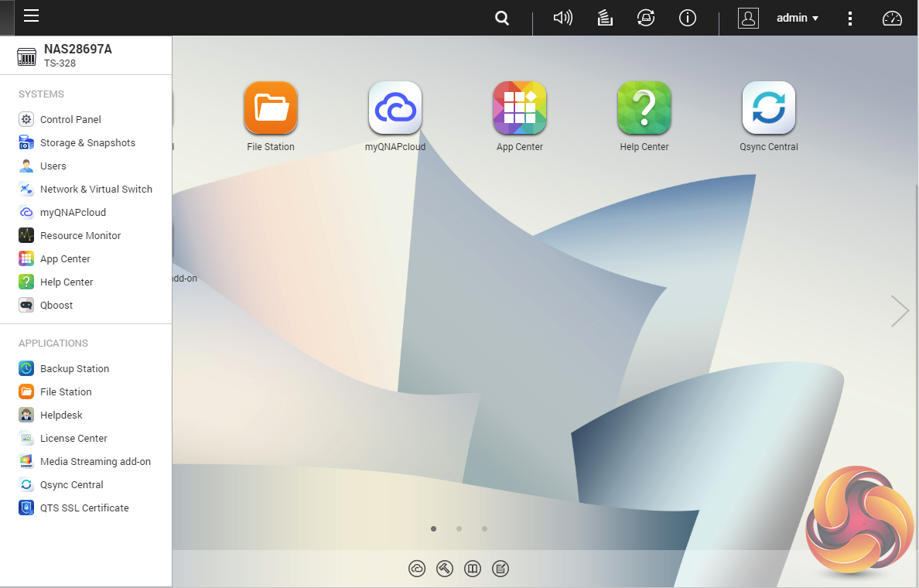919x588 pixels.
Task: Toggle the hamburger main menu button
Action: pos(31,15)
